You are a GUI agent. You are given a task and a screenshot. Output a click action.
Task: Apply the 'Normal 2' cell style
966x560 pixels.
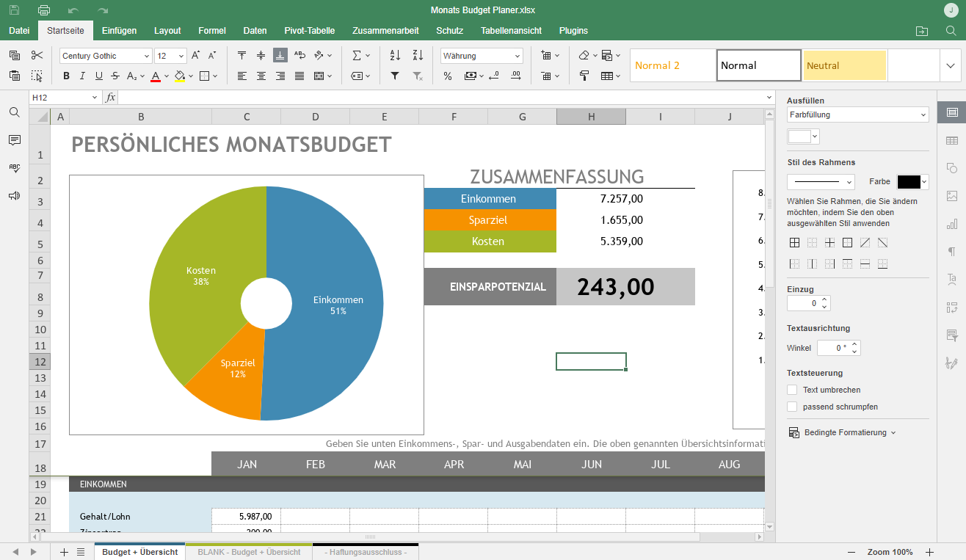pyautogui.click(x=673, y=65)
